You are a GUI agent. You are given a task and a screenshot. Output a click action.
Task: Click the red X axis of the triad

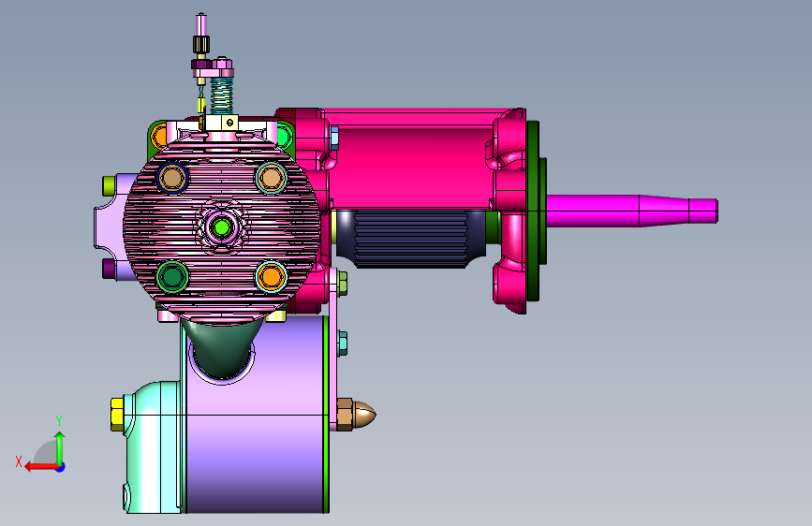click(41, 467)
